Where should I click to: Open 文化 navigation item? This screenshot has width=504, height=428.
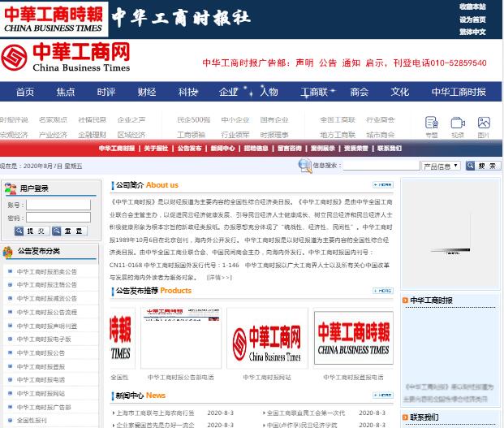(x=400, y=92)
